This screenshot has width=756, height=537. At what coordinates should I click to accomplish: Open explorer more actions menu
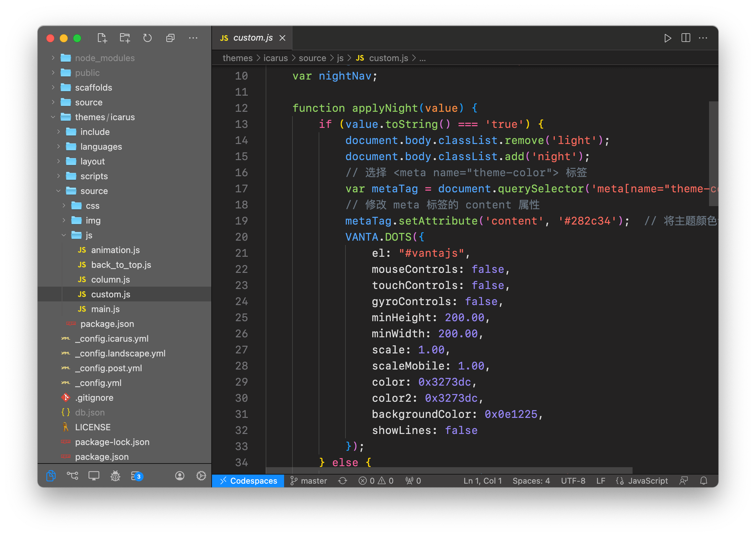[x=193, y=38]
